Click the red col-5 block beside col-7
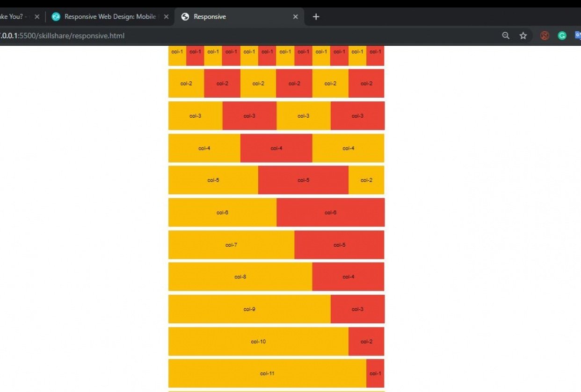This screenshot has height=392, width=581. point(339,245)
